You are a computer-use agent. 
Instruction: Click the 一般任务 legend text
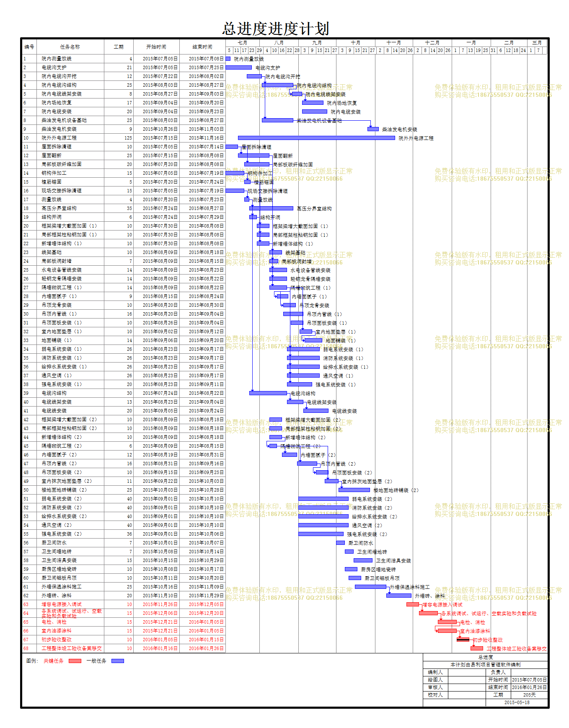(x=96, y=661)
